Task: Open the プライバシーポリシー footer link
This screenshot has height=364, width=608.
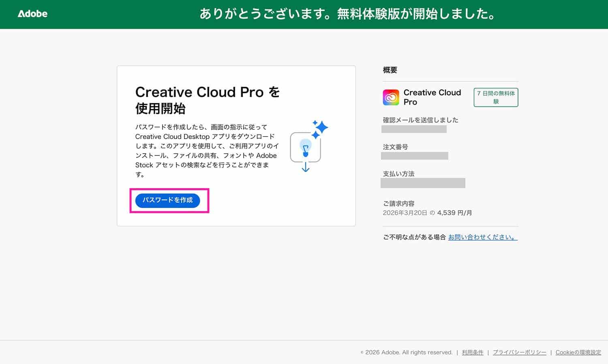Action: tap(519, 352)
